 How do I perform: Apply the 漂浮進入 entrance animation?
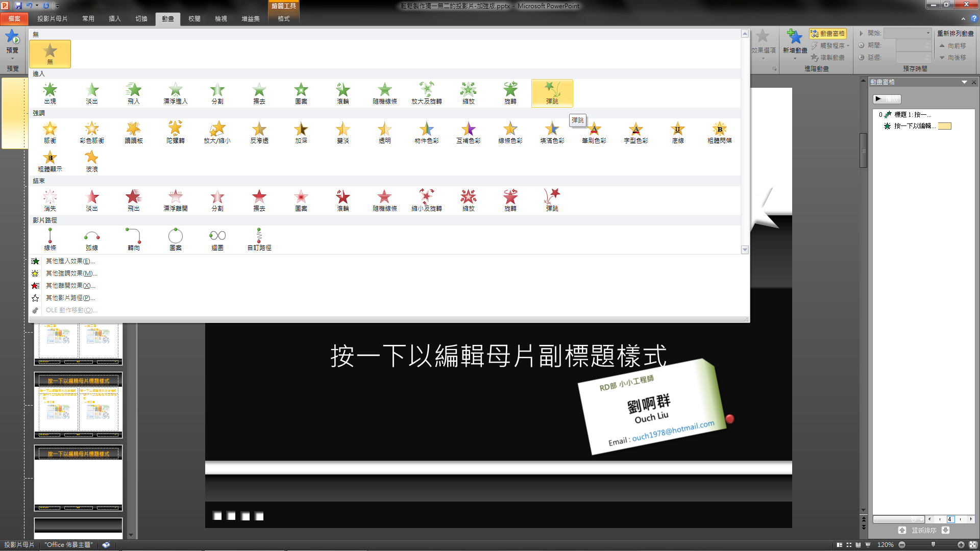click(176, 93)
